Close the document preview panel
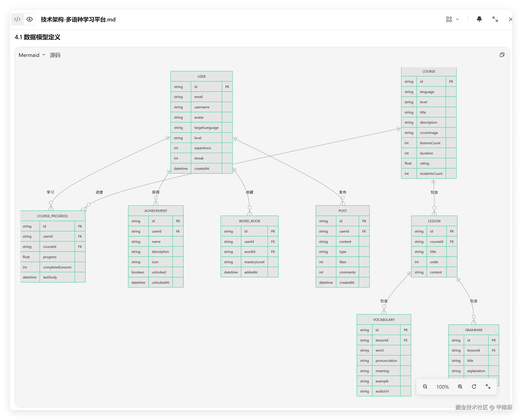 tap(510, 19)
